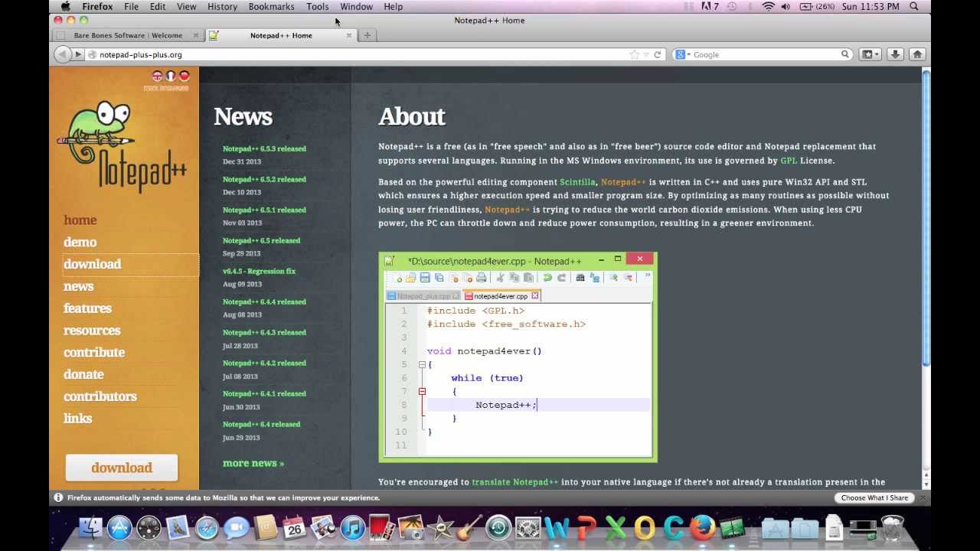The width and height of the screenshot is (980, 551).
Task: Open the Bookmarks menu
Action: (x=271, y=6)
